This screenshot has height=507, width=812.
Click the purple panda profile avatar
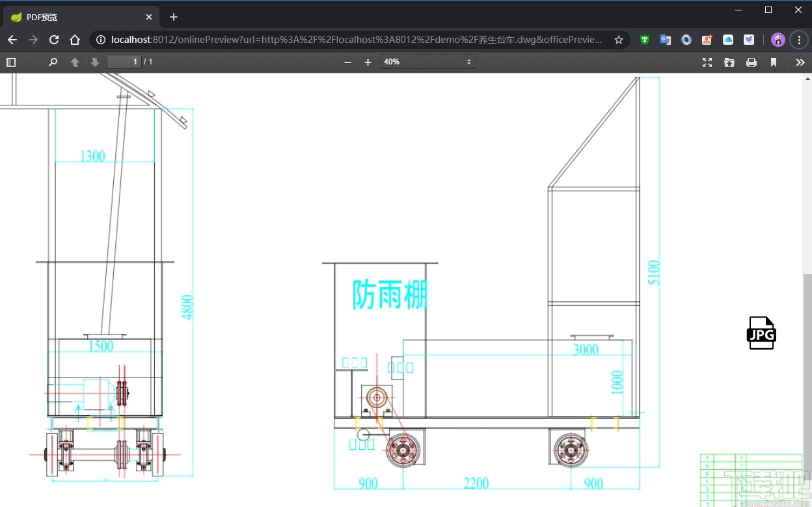tap(778, 40)
